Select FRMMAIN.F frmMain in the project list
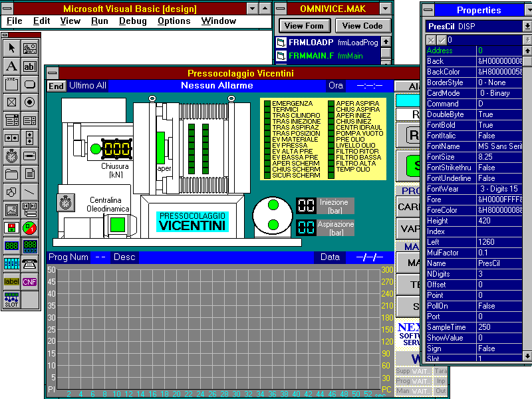The height and width of the screenshot is (399, 532). coord(328,56)
